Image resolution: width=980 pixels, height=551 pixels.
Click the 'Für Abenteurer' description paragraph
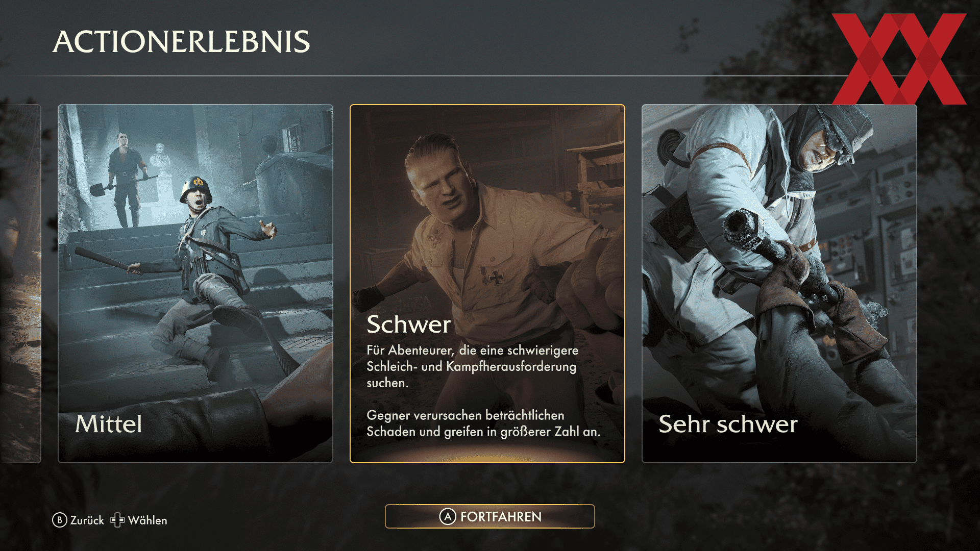(x=473, y=366)
